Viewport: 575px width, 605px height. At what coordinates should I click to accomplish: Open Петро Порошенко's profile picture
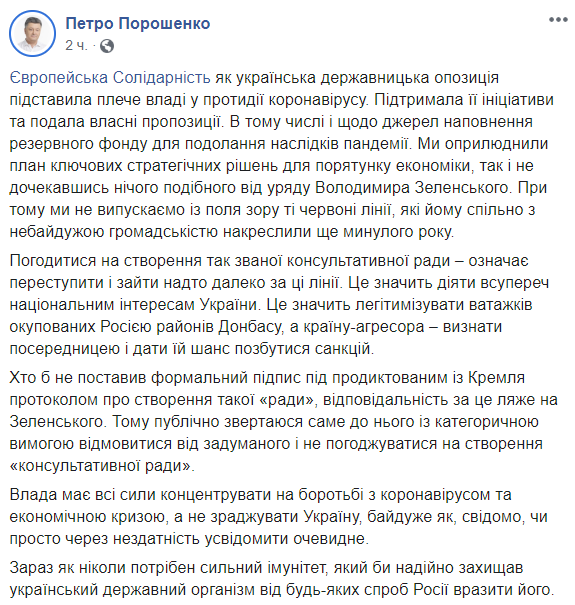pyautogui.click(x=32, y=34)
